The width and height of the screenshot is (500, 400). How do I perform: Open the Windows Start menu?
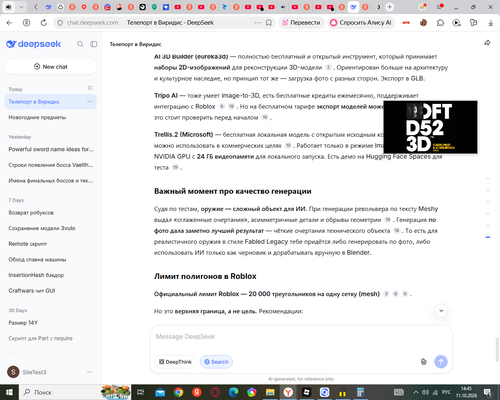coord(9,392)
